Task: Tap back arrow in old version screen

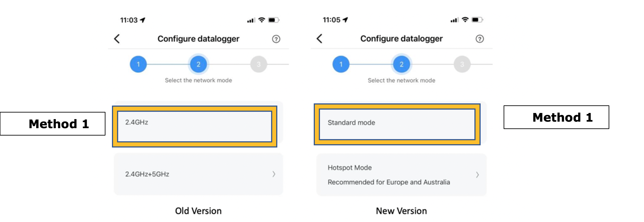Action: pos(117,39)
